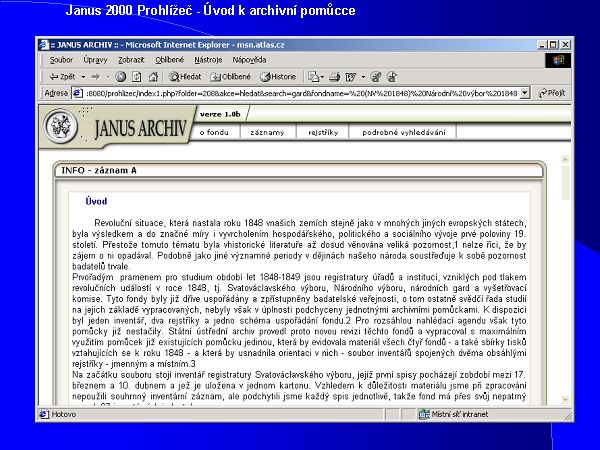
Task: Click the Janus Archiv round logo emblem
Action: point(61,126)
